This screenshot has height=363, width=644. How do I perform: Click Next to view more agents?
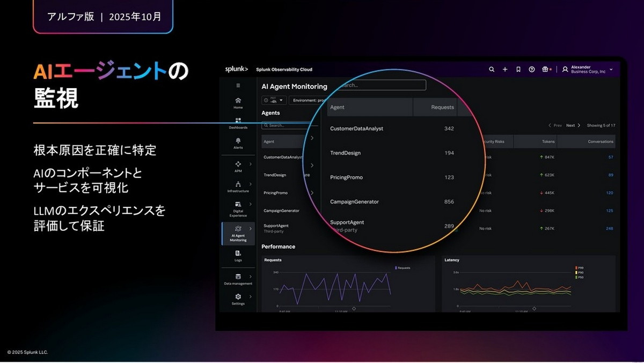click(x=570, y=125)
